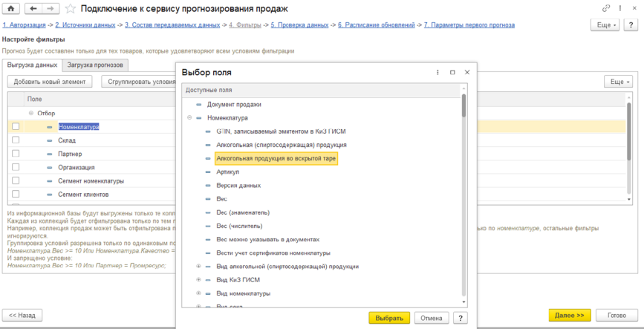Click the back navigation arrow
Image resolution: width=644 pixels, height=329 pixels.
tap(33, 8)
